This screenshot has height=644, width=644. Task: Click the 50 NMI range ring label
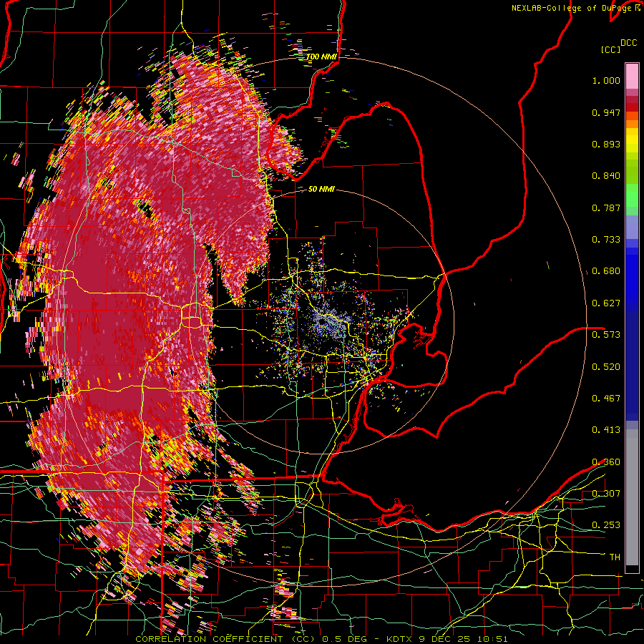pos(321,190)
